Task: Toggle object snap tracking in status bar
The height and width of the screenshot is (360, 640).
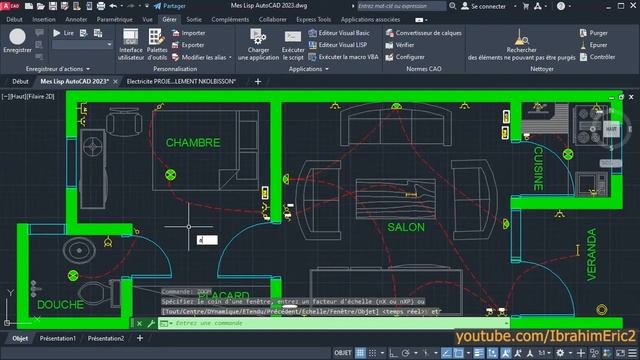Action: (x=446, y=353)
